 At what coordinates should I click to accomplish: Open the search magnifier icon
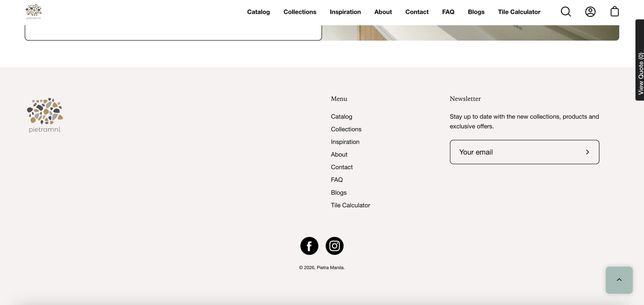point(566,12)
